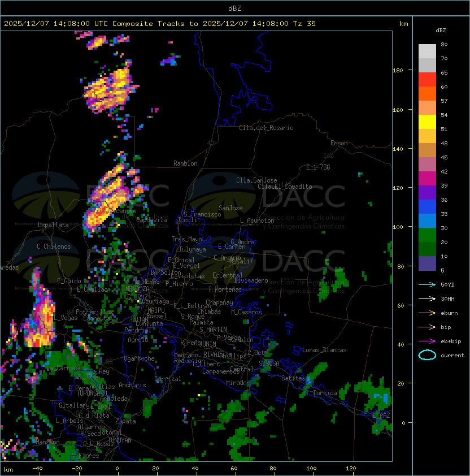Pick the orange 60-57 dBZ color band
Viewport: 470px width, 476px height.
(x=427, y=93)
